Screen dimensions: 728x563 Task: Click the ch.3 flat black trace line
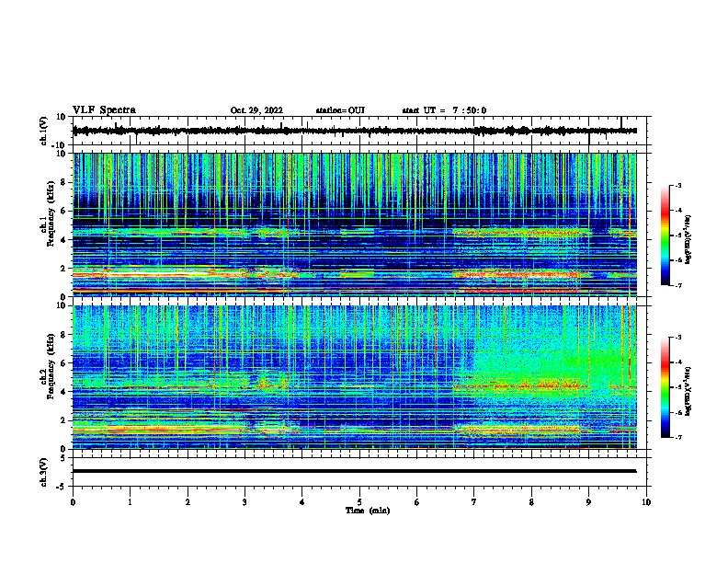(x=354, y=471)
